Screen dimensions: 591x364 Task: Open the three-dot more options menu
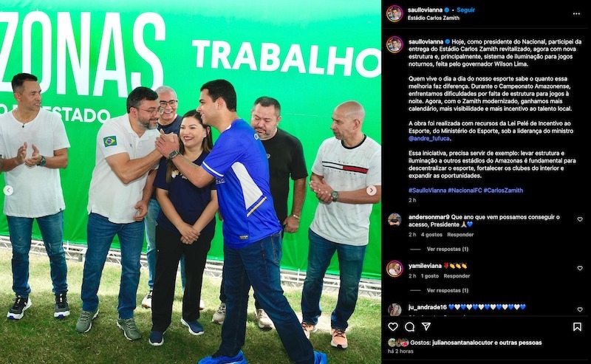(x=576, y=14)
